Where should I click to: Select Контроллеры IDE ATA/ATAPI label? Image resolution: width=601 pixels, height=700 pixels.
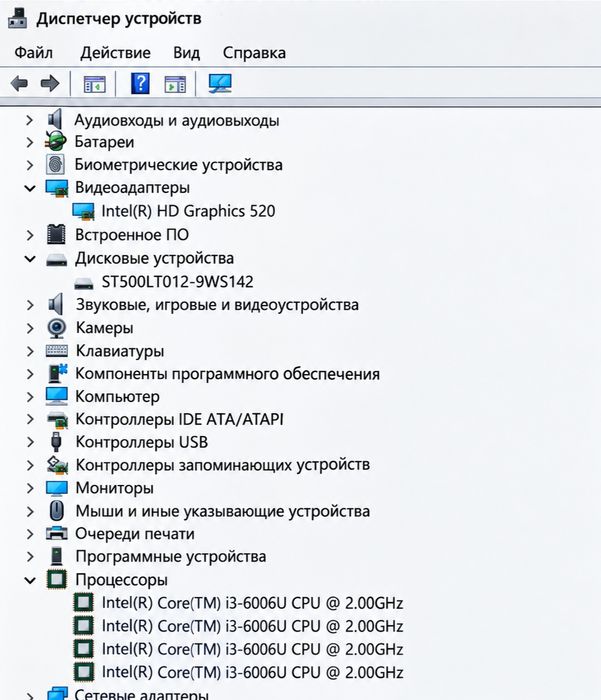coord(179,419)
